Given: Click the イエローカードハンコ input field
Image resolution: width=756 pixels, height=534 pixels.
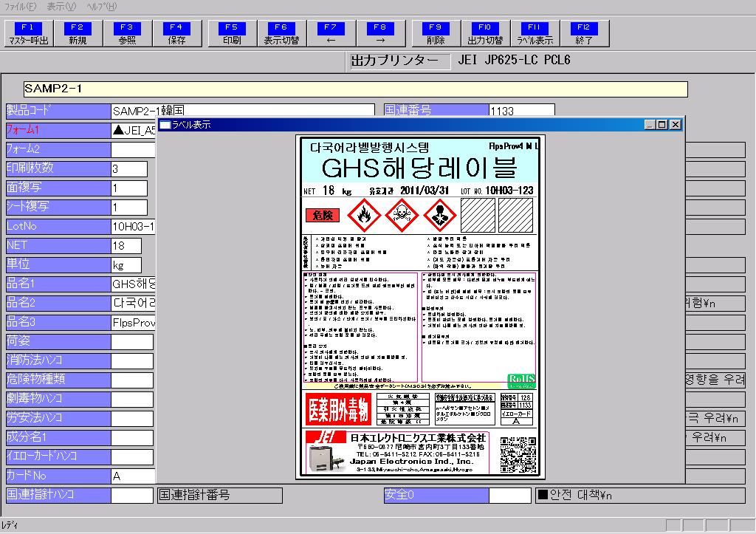Looking at the screenshot, I should click(x=132, y=457).
